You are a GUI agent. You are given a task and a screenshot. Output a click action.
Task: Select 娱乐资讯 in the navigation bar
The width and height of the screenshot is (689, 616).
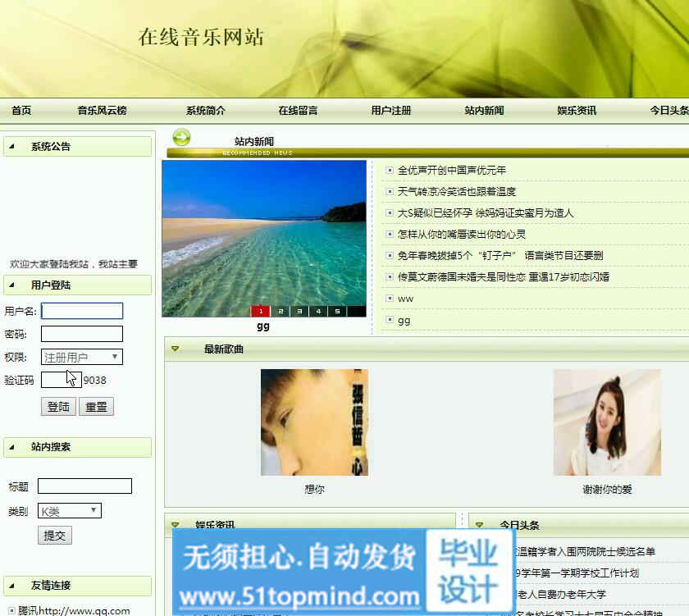click(577, 110)
